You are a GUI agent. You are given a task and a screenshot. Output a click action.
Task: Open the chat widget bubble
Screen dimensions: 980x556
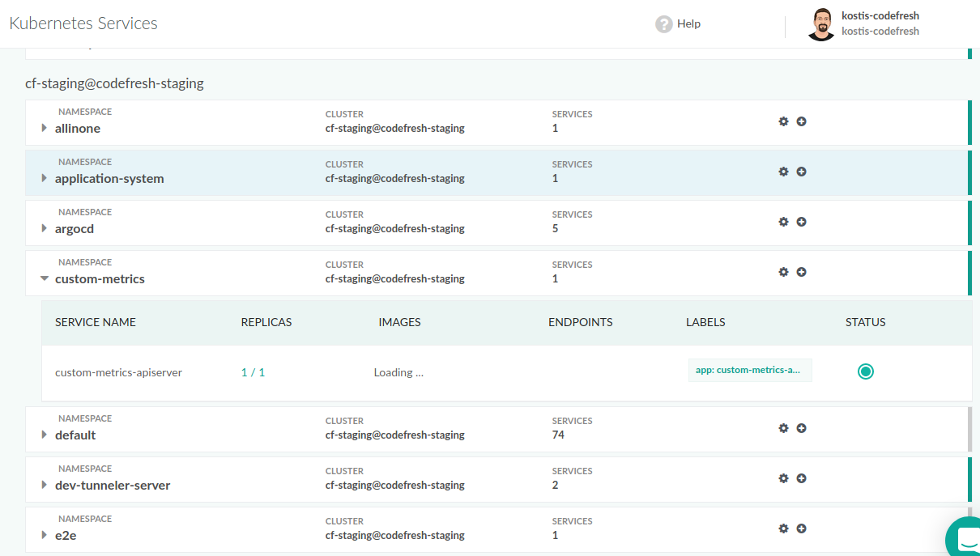pos(964,538)
